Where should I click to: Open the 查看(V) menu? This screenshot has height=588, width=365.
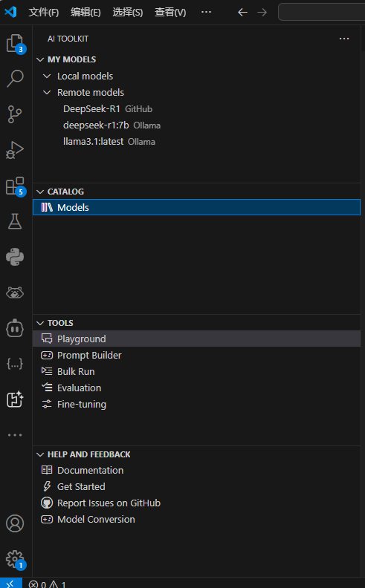pos(170,13)
